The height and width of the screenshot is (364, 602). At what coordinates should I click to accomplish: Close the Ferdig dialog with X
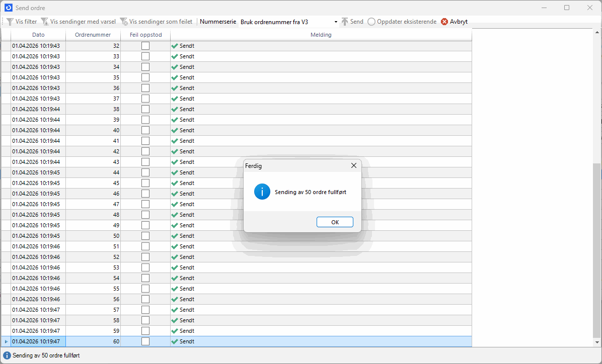point(354,165)
